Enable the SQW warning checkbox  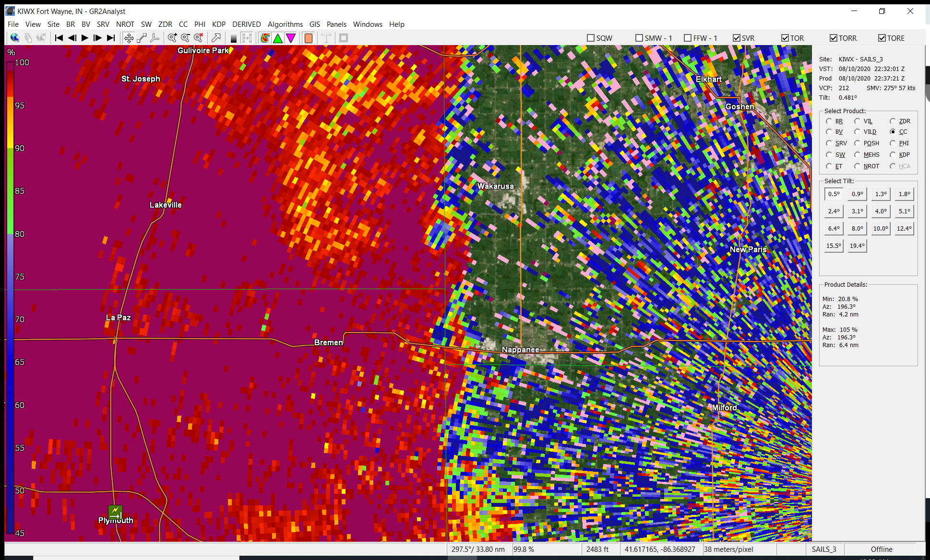tap(591, 38)
